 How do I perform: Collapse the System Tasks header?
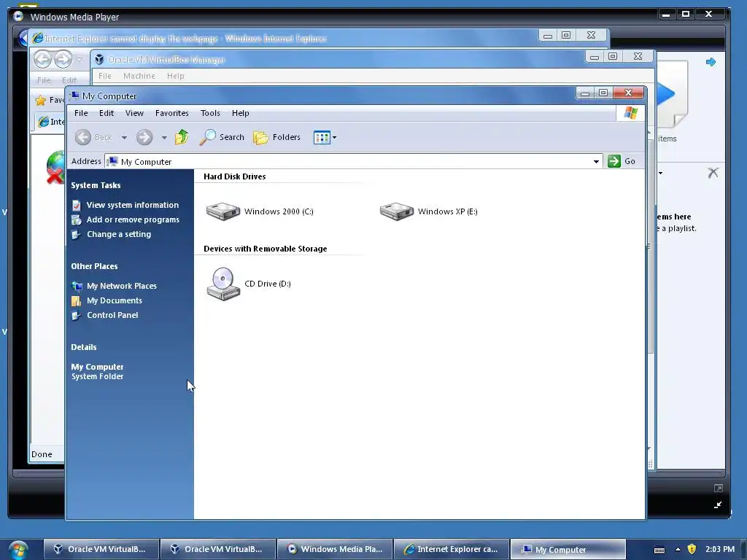coord(96,185)
